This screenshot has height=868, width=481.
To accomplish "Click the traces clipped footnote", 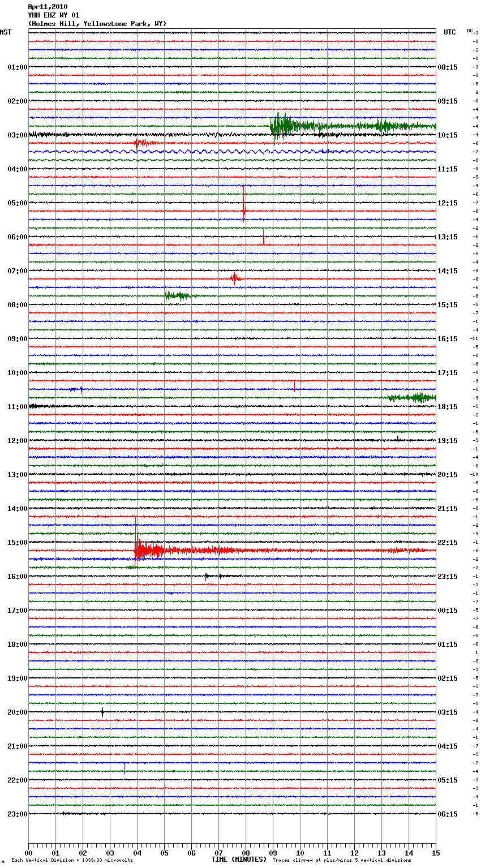I will pos(342,860).
